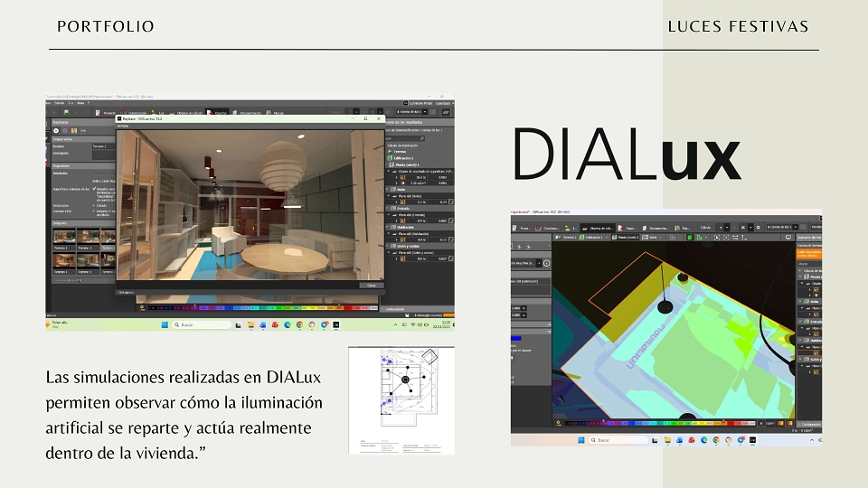The width and height of the screenshot is (868, 488).
Task: Open the dropdown arrow next to Cálculo
Action: click(x=726, y=228)
